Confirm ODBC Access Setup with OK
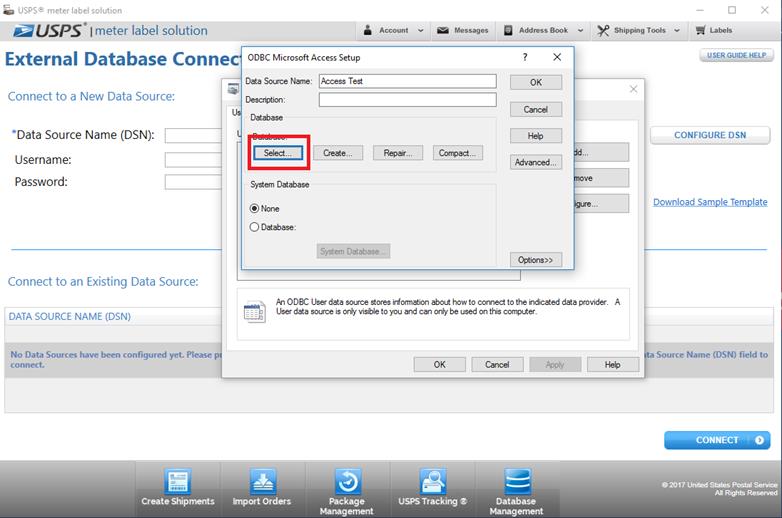The height and width of the screenshot is (518, 782). [536, 82]
